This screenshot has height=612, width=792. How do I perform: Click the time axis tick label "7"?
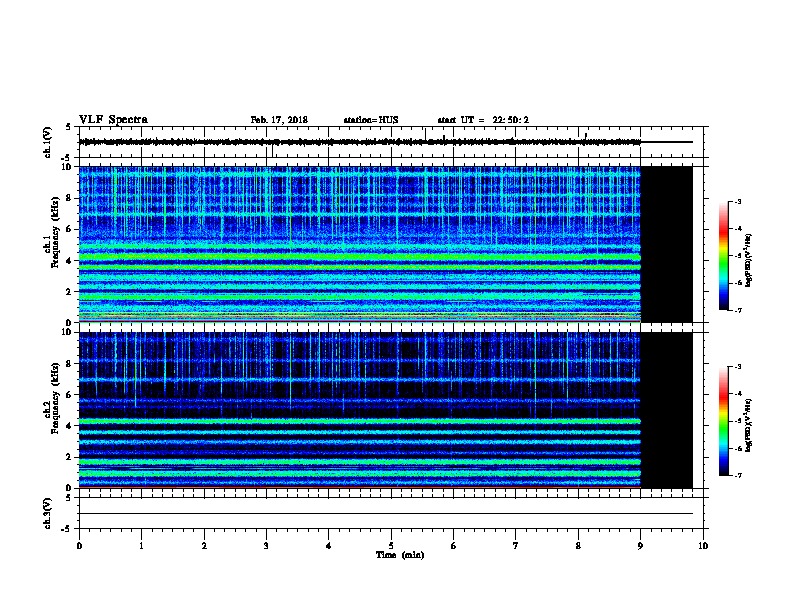516,545
